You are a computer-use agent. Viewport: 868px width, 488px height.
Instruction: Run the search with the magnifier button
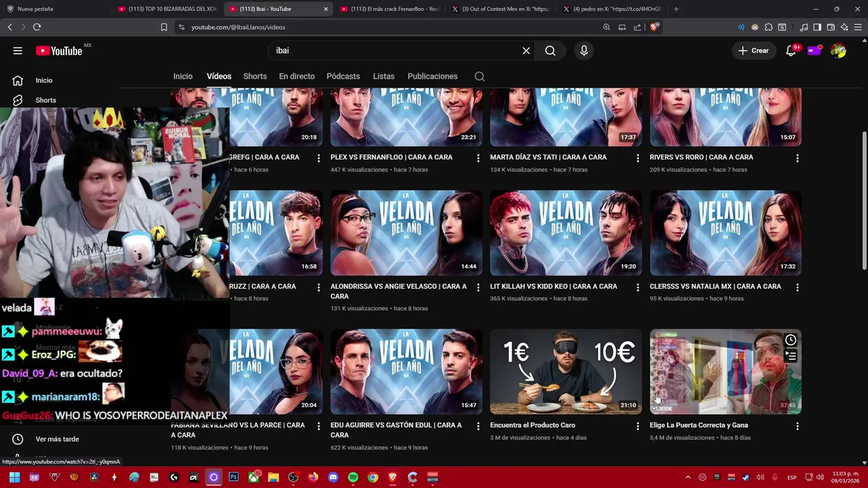(x=550, y=51)
